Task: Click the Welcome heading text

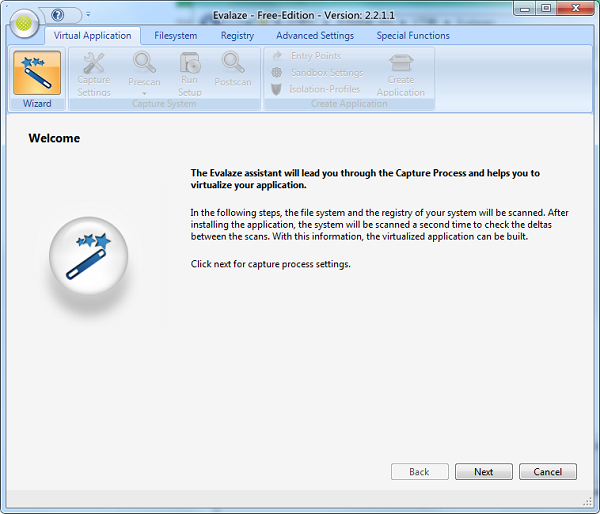Action: tap(54, 138)
